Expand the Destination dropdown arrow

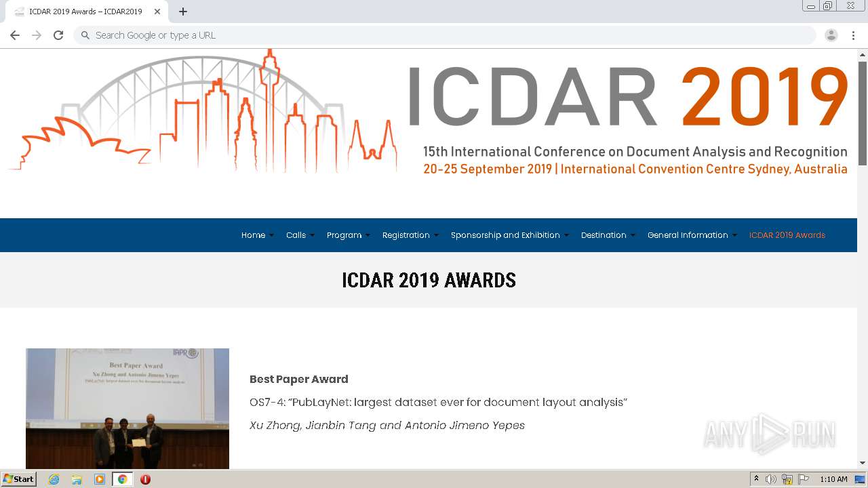pos(633,236)
